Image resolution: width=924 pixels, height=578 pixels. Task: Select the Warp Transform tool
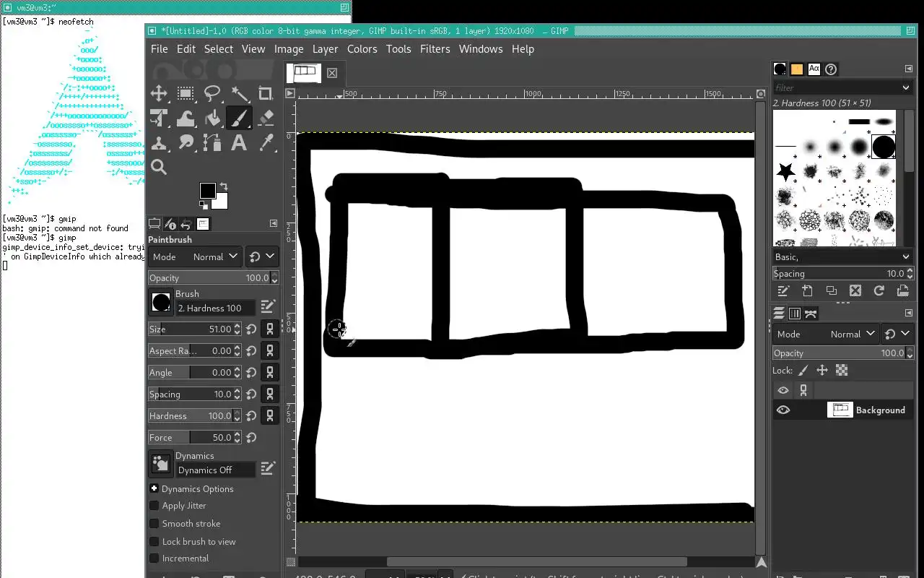point(186,118)
